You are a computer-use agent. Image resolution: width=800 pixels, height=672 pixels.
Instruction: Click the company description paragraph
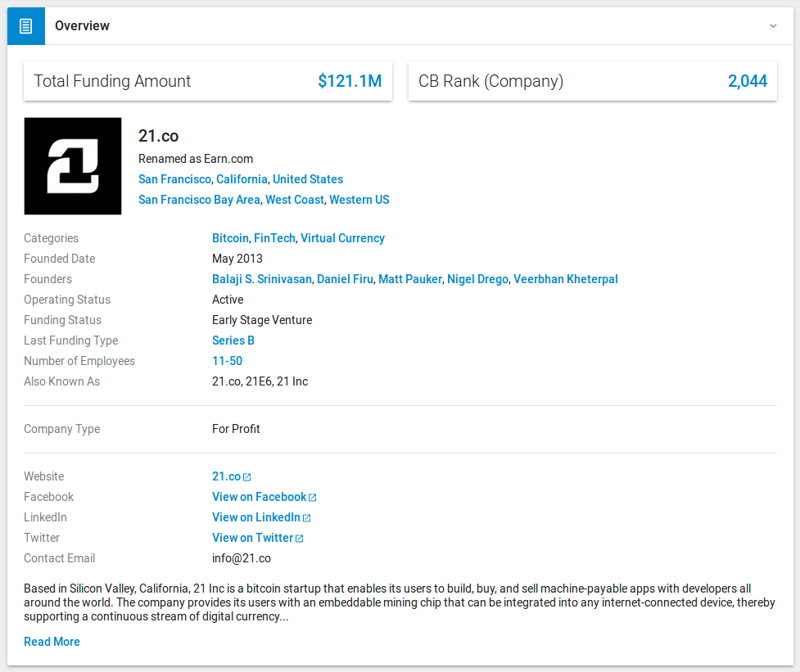point(400,602)
